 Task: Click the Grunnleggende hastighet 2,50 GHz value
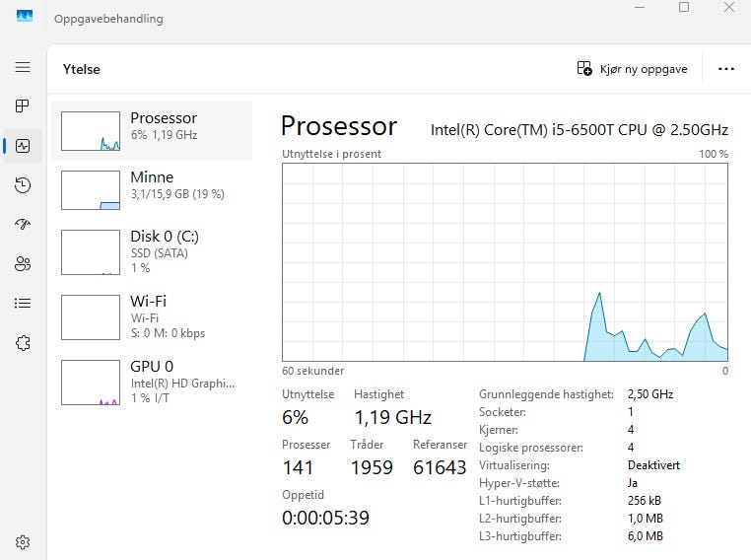tap(650, 394)
